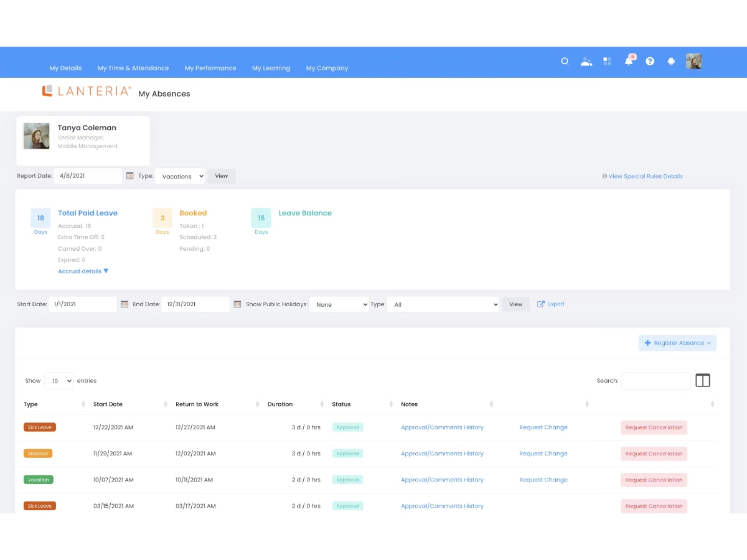The height and width of the screenshot is (560, 747).
Task: Open the report Type dropdown showing Vacations
Action: [180, 176]
